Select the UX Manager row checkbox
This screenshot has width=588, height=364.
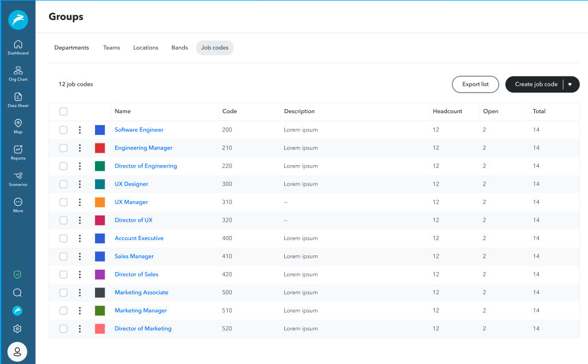(63, 202)
